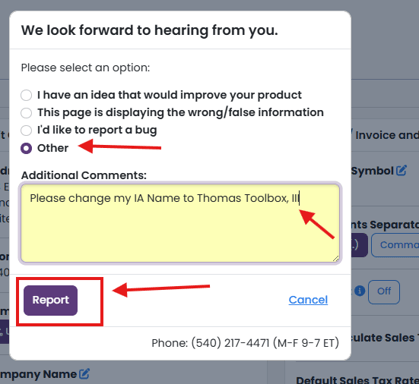
Task: Submit feedback with the Report button
Action: [x=51, y=300]
